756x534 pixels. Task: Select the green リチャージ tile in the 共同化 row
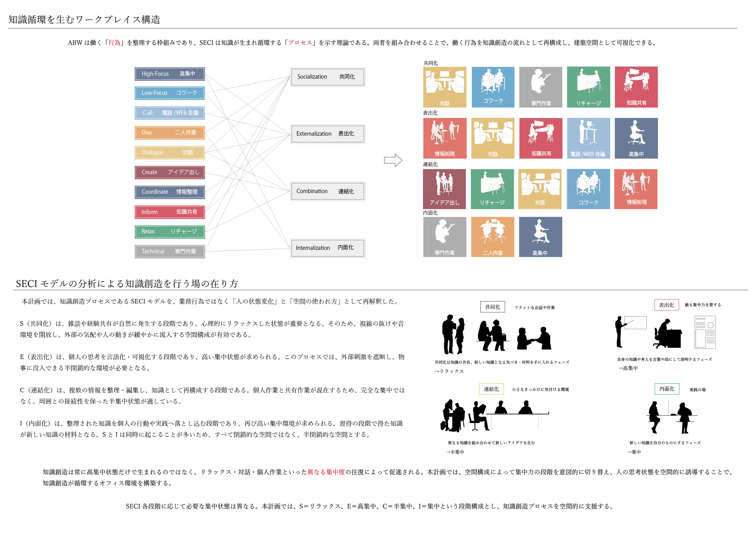click(x=588, y=87)
